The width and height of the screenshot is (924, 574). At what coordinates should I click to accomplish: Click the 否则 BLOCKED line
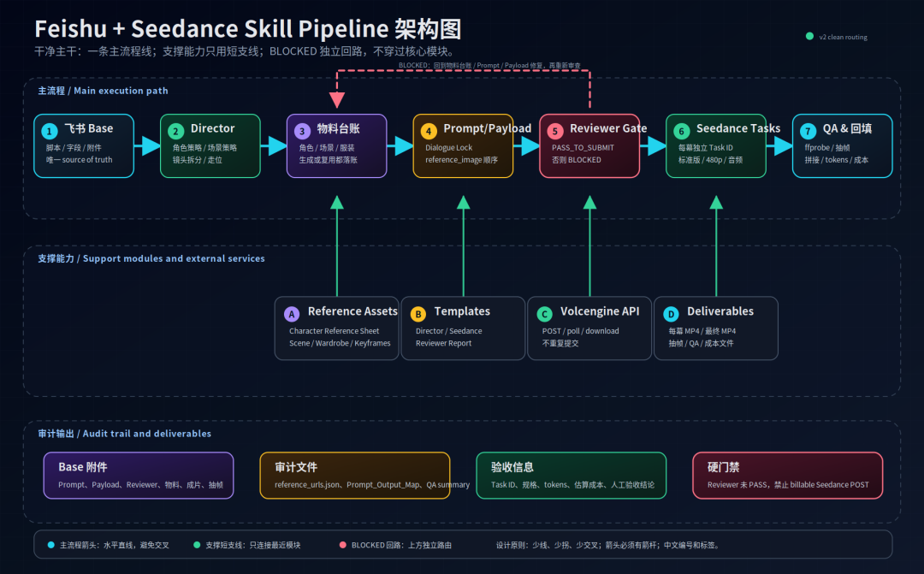click(x=577, y=160)
